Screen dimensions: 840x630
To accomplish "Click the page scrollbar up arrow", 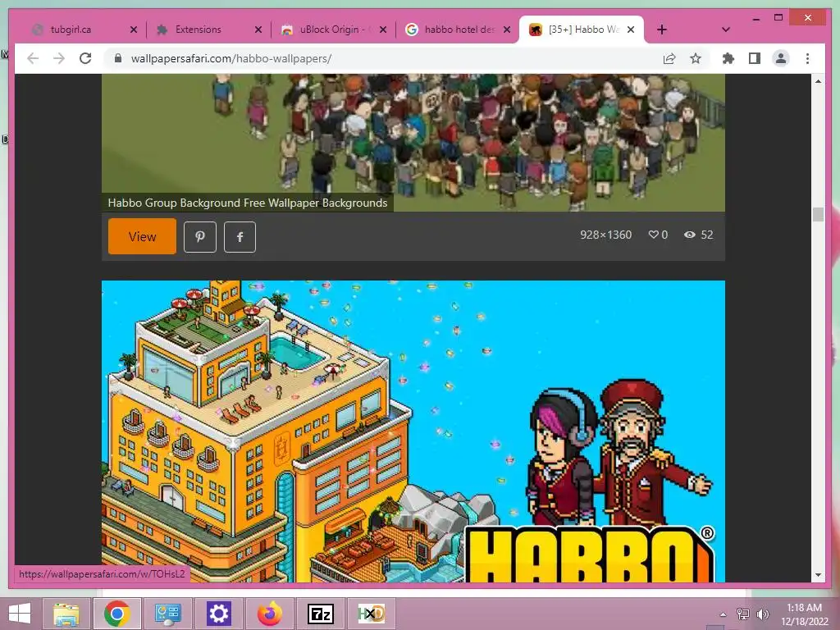I will (x=818, y=81).
